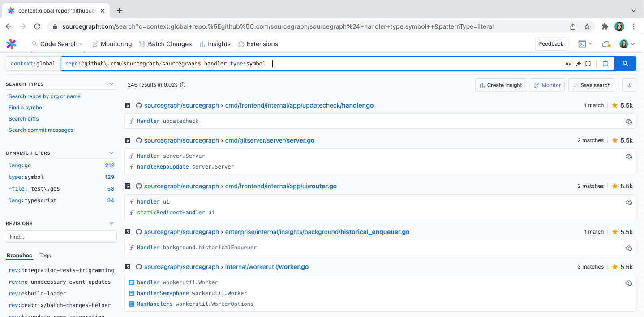
Task: Open handlerSemaphore symbol result
Action: 163,293
